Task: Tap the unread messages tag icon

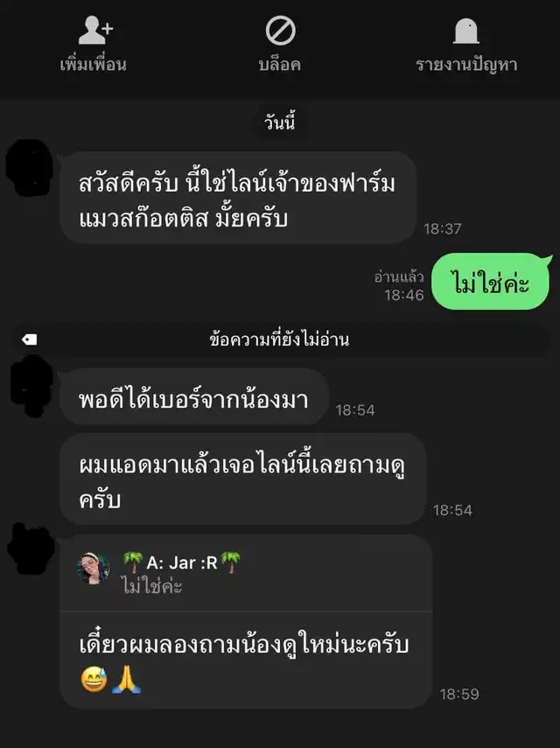Action: (x=30, y=339)
